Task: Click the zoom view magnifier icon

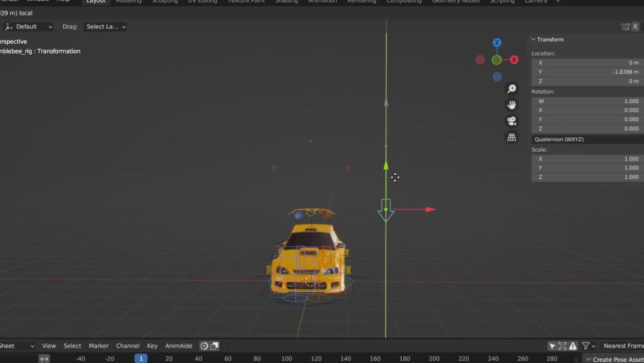Action: point(512,89)
